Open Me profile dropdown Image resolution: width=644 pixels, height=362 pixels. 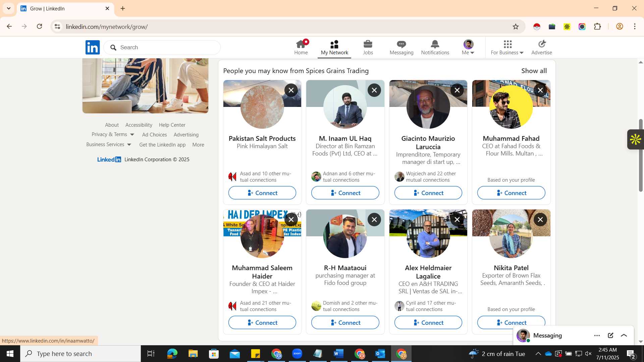click(x=468, y=47)
